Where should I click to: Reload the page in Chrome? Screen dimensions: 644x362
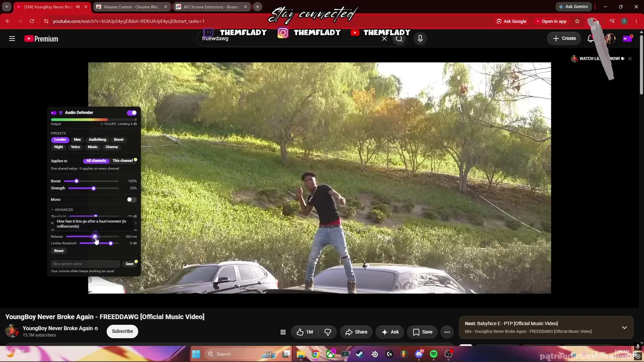[32, 21]
